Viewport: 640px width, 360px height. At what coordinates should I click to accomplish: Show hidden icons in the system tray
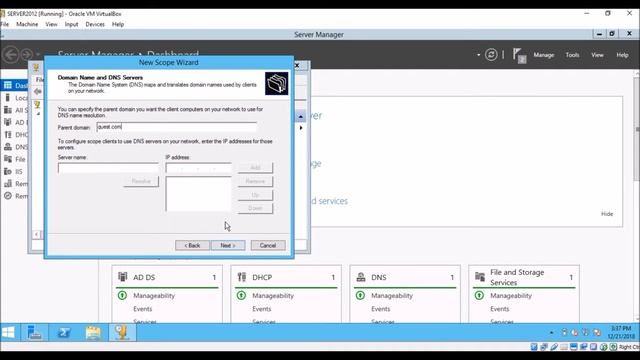click(551, 333)
